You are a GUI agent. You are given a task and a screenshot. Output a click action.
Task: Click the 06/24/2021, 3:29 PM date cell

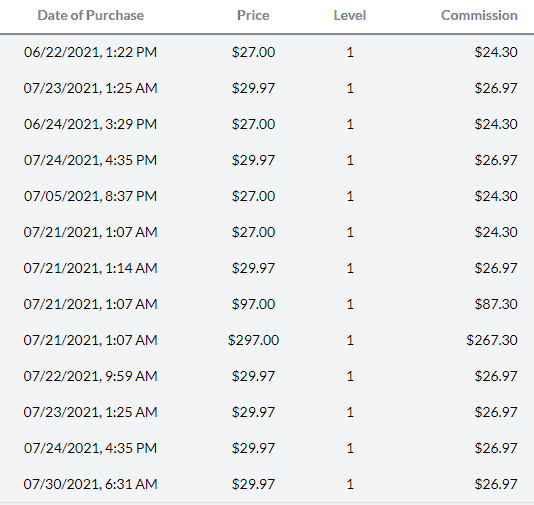[x=90, y=124]
